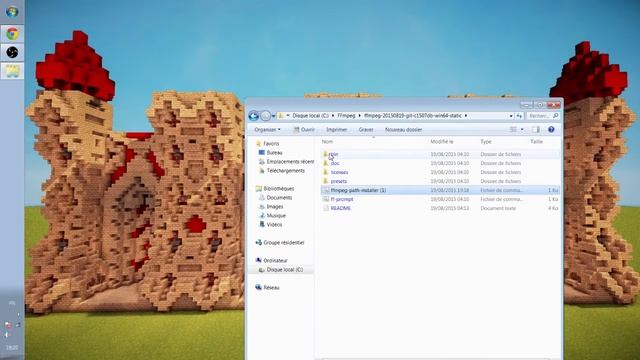Select Favoris in the navigation pane
Screen dimensions: 640x360
[271, 144]
